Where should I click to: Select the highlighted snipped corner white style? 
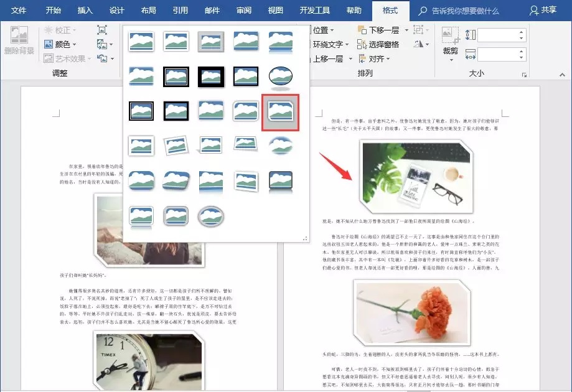281,112
